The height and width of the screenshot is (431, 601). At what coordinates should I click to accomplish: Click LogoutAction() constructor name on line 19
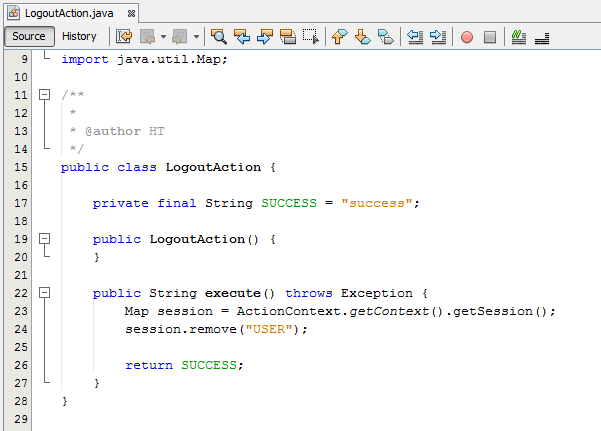197,239
